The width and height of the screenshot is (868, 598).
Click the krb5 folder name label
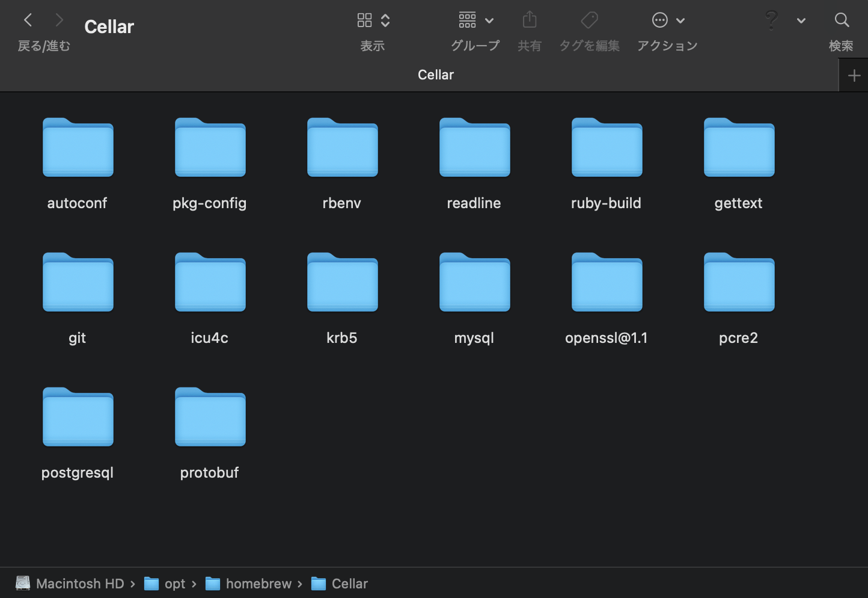[x=341, y=338]
